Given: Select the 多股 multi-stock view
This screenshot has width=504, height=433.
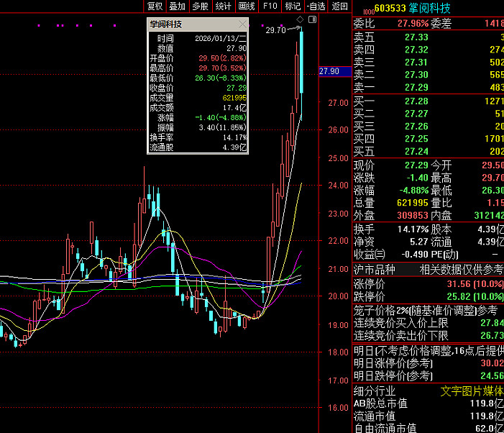Looking at the screenshot, I should pyautogui.click(x=200, y=6).
